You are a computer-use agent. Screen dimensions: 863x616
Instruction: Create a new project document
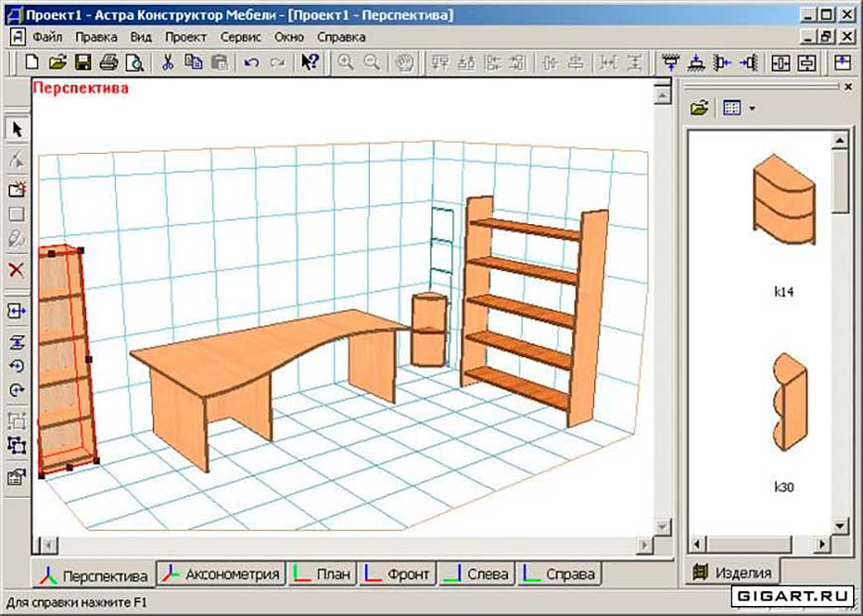click(x=32, y=62)
